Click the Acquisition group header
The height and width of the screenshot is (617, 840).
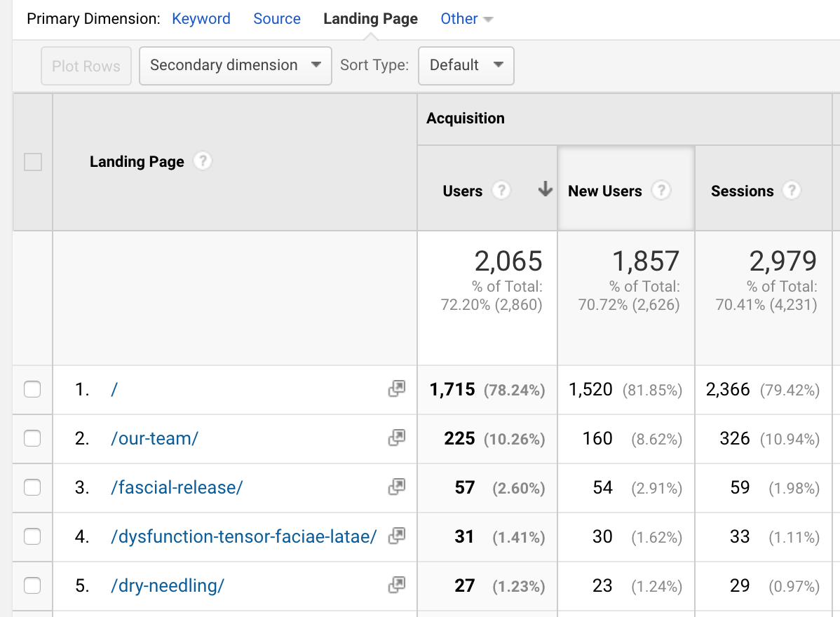pyautogui.click(x=466, y=118)
